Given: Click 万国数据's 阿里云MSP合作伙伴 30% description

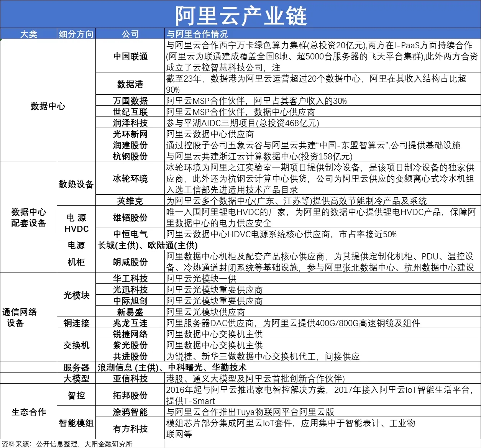Looking at the screenshot, I should 323,101.
